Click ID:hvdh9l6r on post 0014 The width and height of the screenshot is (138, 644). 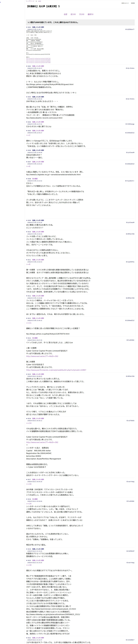(x=130, y=340)
